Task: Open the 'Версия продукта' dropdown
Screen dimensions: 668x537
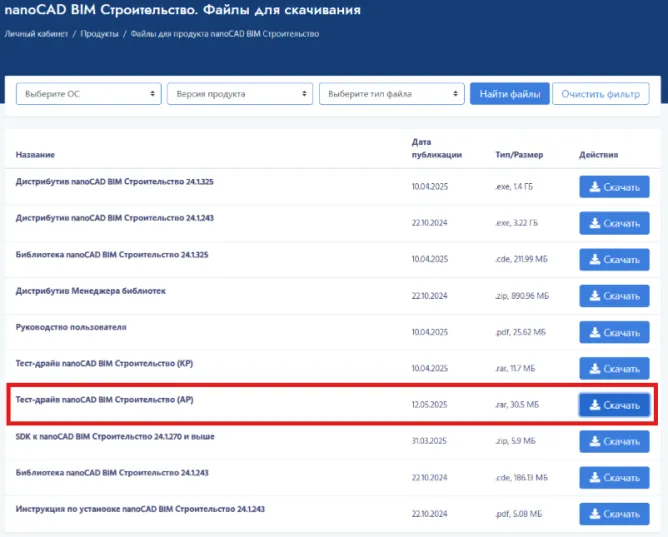Action: [x=240, y=94]
